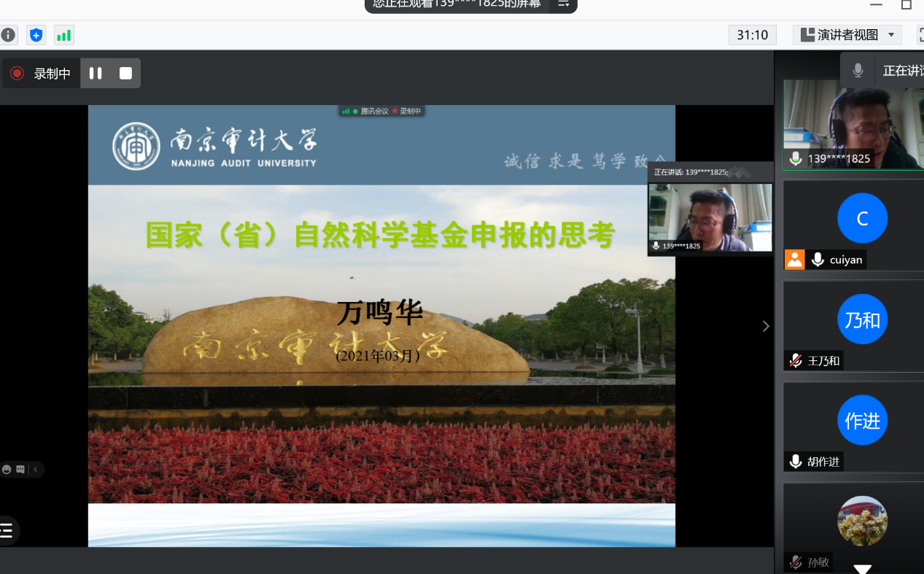924x574 pixels.
Task: Toggle cuiyan's microphone icon
Action: [x=818, y=260]
